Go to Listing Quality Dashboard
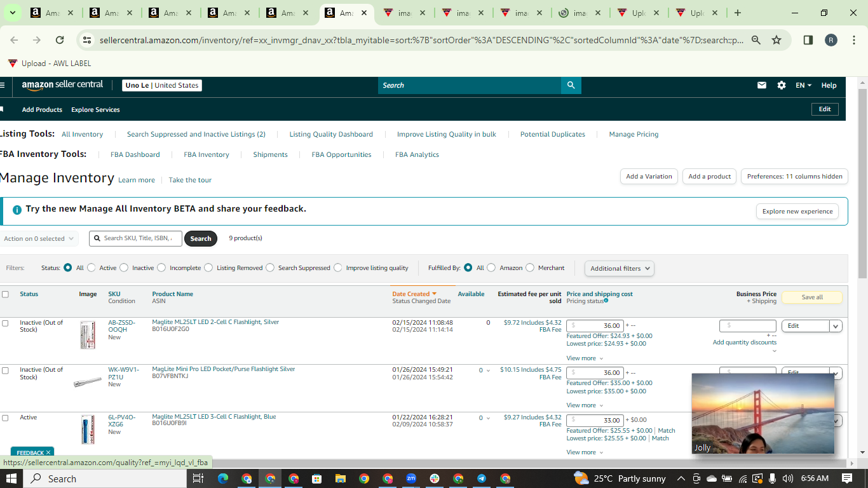868x488 pixels. click(x=331, y=134)
